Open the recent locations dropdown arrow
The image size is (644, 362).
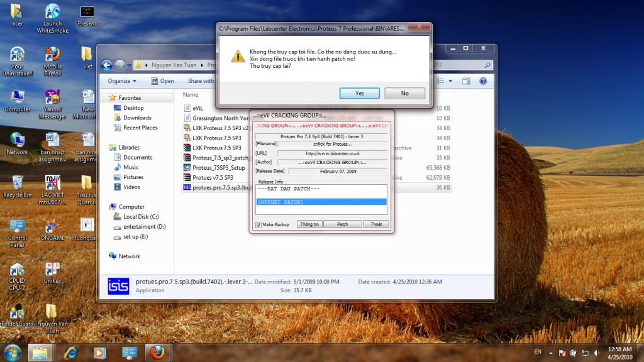(129, 65)
